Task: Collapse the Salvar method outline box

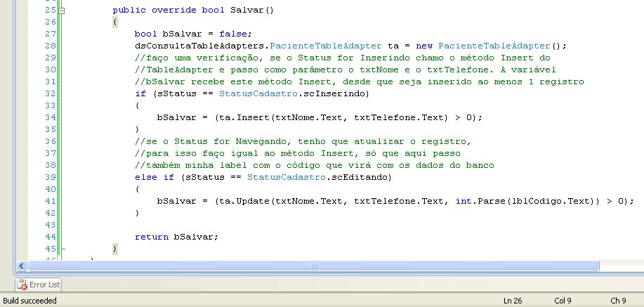Action: click(x=61, y=11)
